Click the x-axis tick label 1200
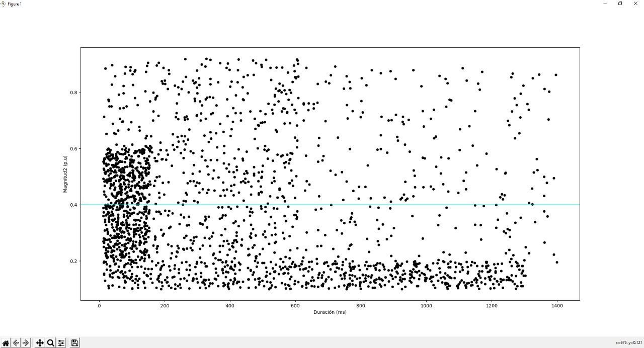Viewport: 644px width, 348px height. 492,305
